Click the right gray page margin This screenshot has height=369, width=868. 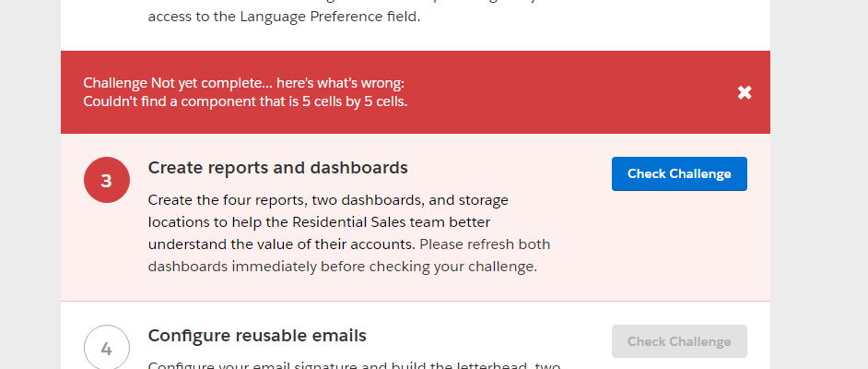(818, 184)
